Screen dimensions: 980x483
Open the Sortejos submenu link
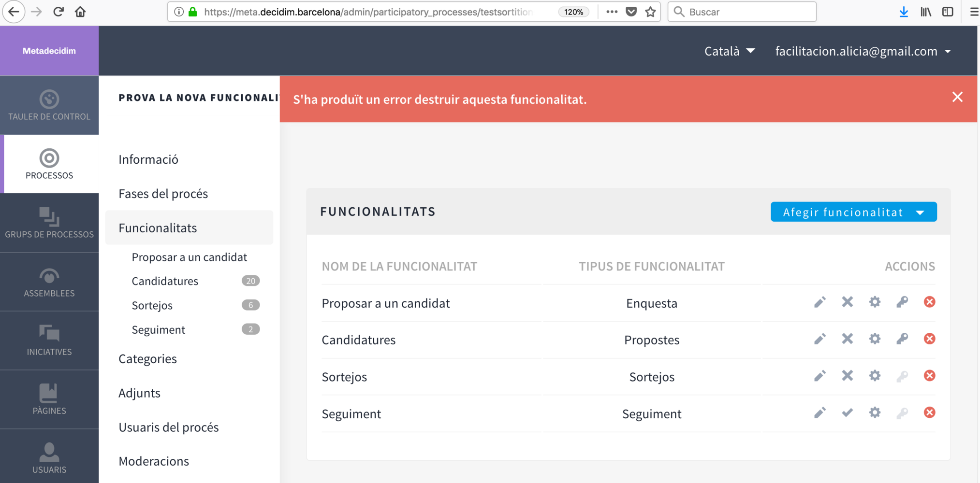152,305
